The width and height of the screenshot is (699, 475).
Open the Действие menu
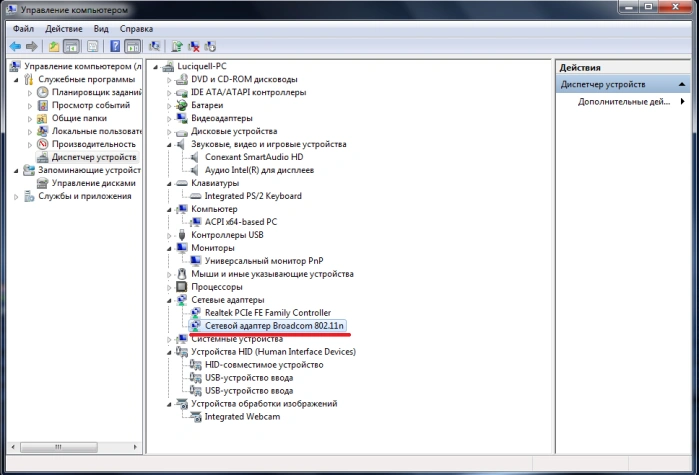pyautogui.click(x=64, y=29)
